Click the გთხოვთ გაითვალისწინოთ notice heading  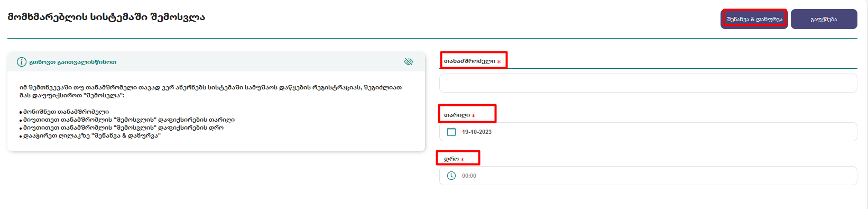click(x=73, y=62)
